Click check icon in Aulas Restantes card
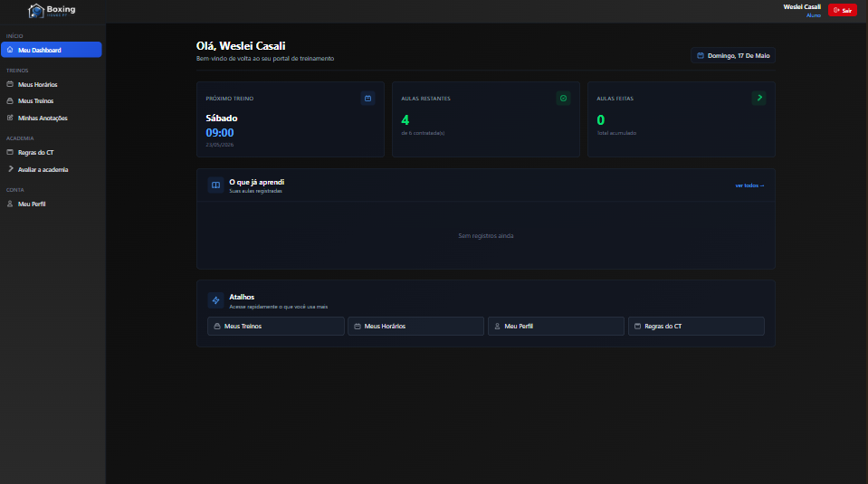The height and width of the screenshot is (484, 868). click(563, 98)
